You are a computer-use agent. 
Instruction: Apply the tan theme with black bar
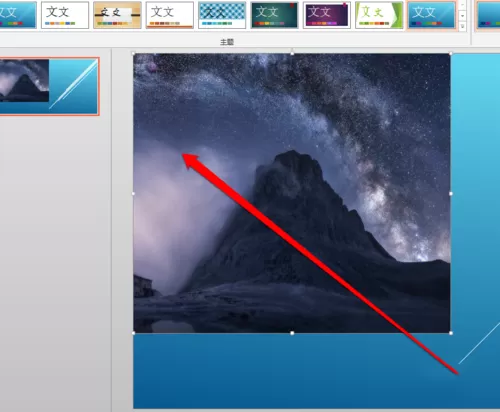click(x=117, y=15)
